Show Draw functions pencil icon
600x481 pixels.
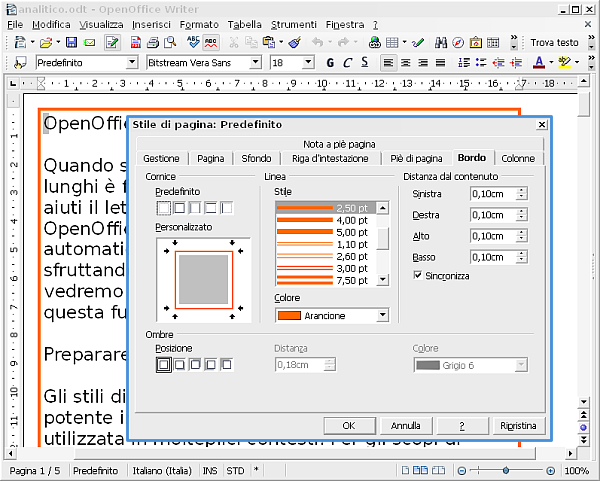pos(418,42)
